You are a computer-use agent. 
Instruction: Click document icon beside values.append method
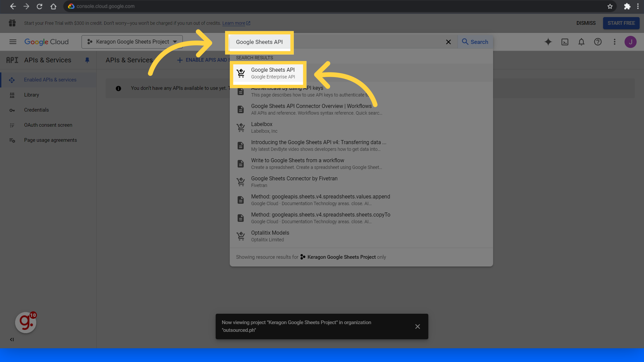pyautogui.click(x=241, y=200)
